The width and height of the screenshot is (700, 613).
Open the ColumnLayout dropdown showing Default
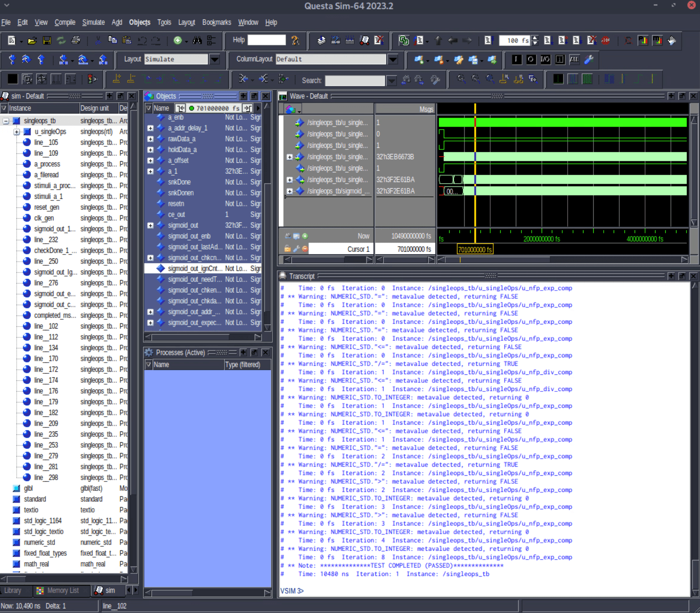click(392, 59)
